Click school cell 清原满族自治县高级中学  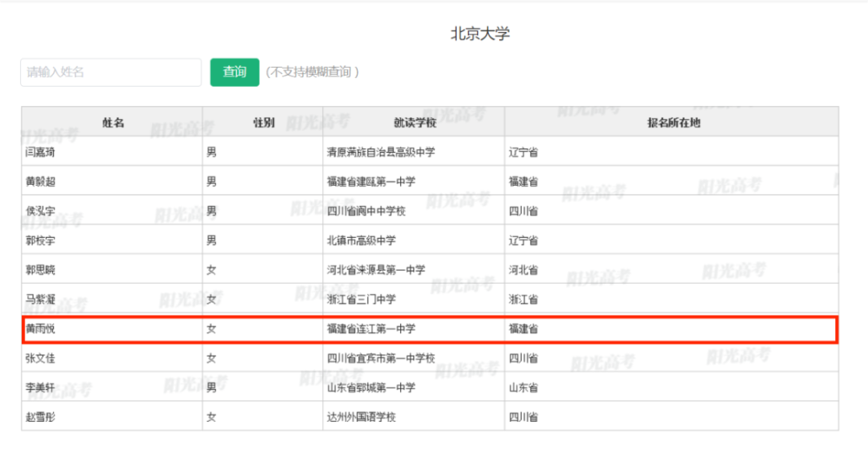coord(381,152)
